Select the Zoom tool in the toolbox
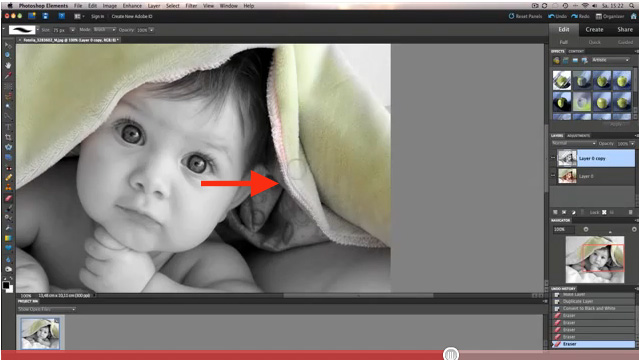The width and height of the screenshot is (639, 360). point(8,55)
